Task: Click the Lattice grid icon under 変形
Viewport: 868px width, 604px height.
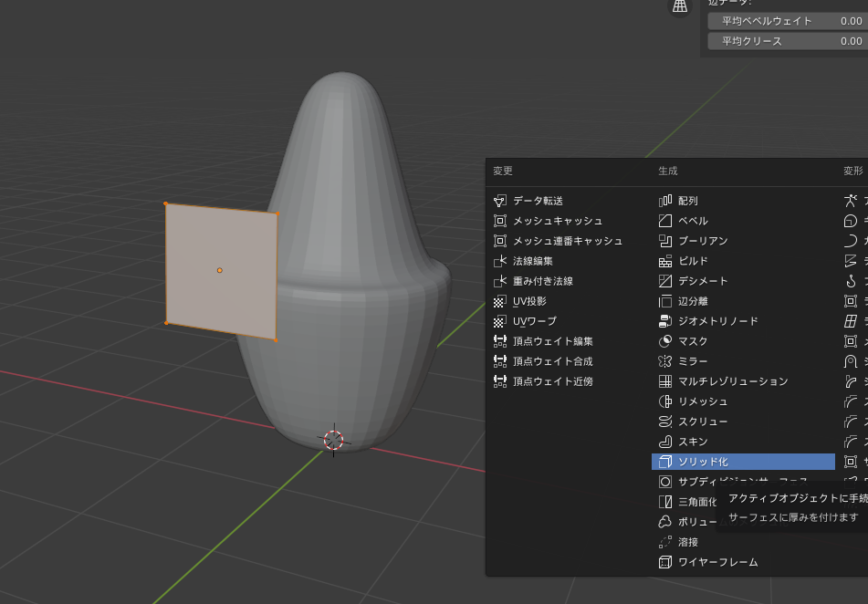Action: click(x=851, y=321)
